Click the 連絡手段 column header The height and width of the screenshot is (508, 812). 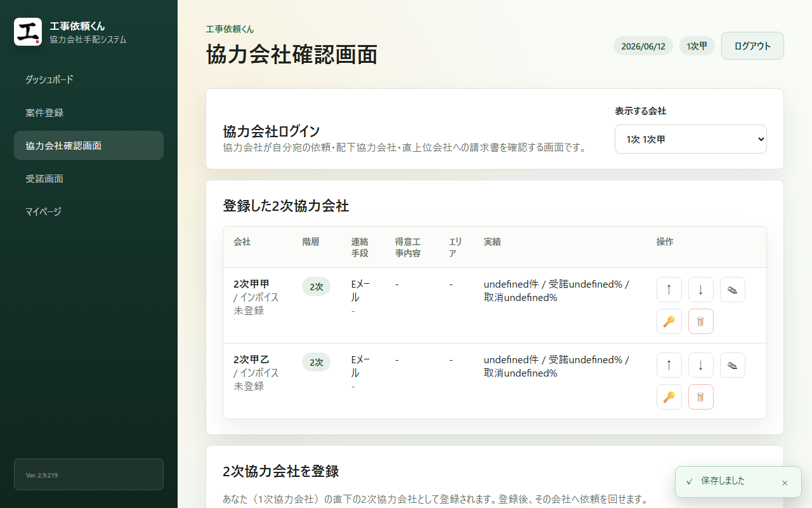point(360,248)
